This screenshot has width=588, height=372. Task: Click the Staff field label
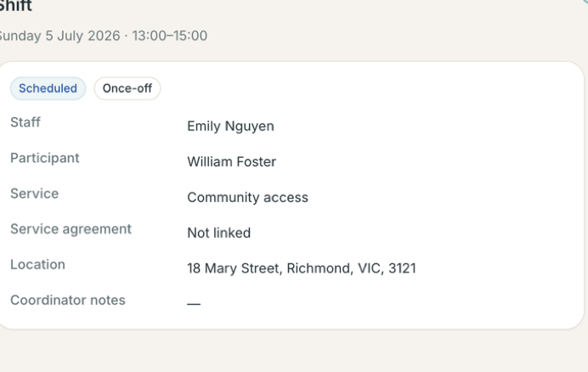[25, 122]
